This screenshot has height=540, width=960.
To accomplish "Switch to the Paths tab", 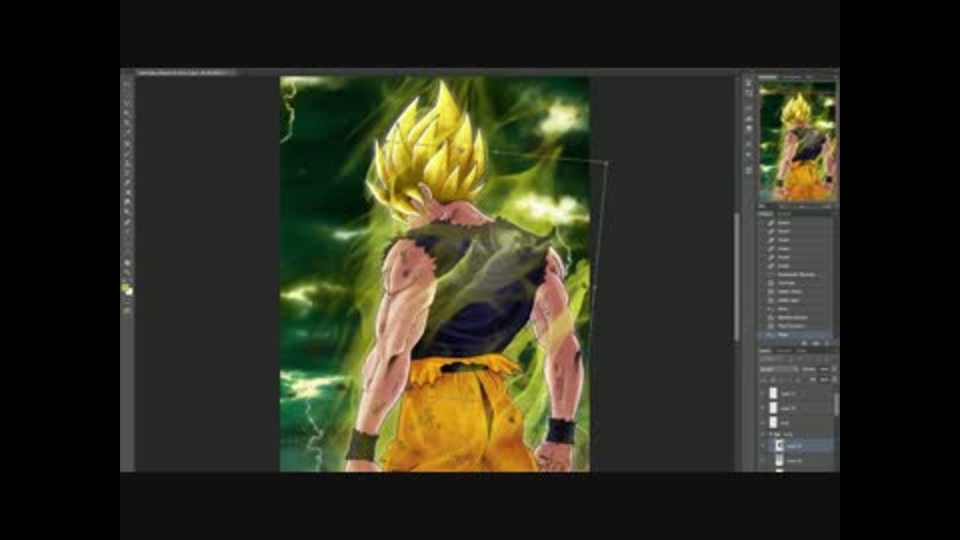I will click(x=801, y=351).
